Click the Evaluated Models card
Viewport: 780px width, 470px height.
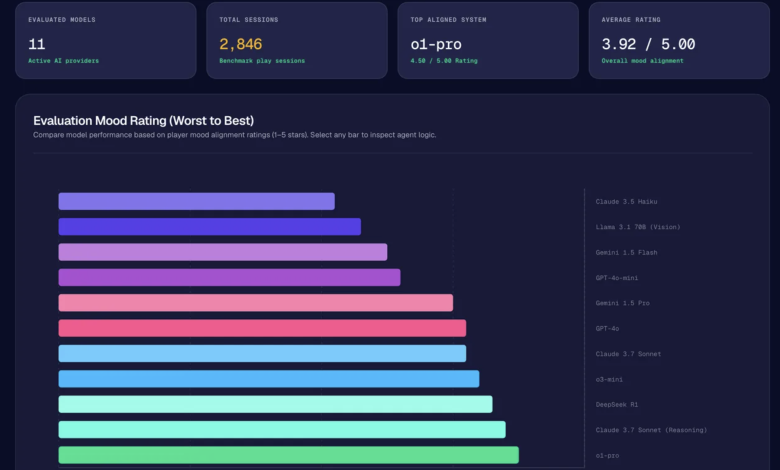(x=106, y=40)
